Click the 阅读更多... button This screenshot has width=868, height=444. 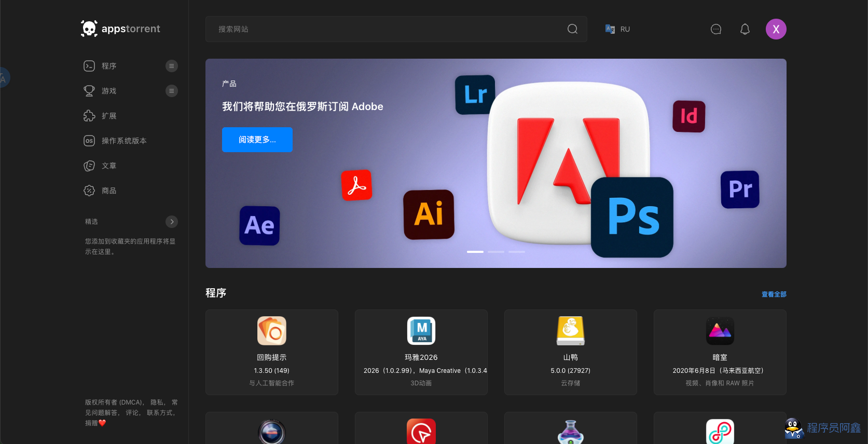pos(257,140)
